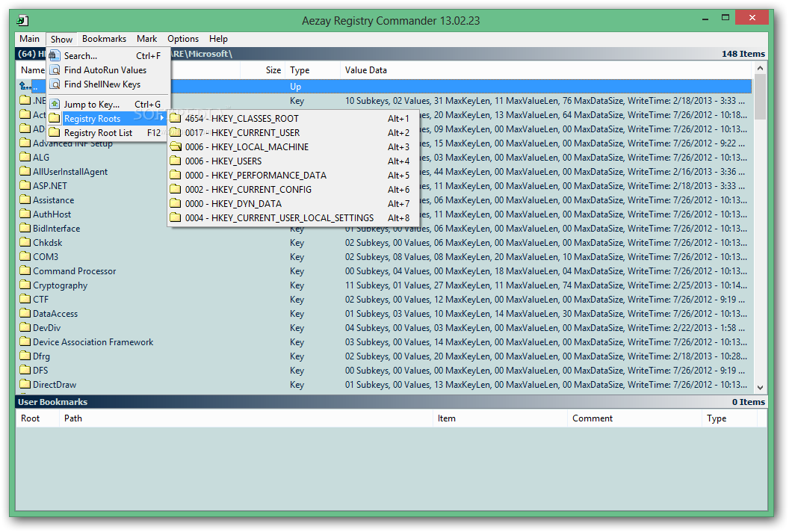The image size is (789, 532).
Task: Click the vertical scrollbar thumb
Action: click(x=760, y=96)
